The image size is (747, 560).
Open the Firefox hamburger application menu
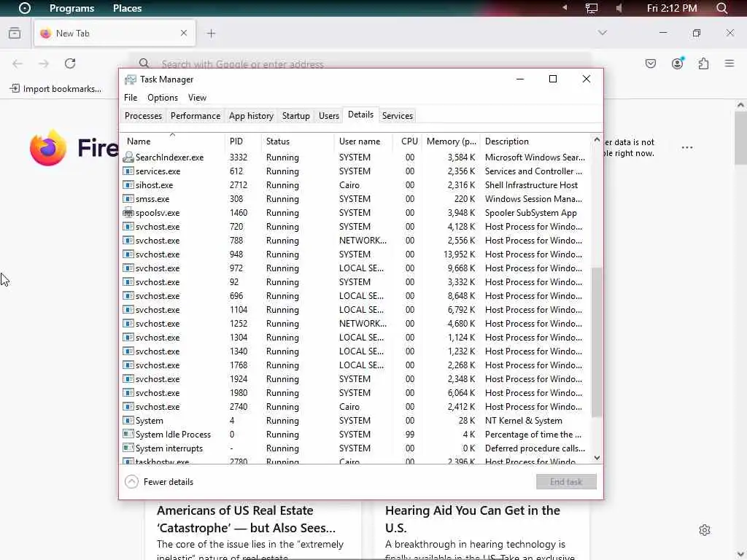click(729, 63)
